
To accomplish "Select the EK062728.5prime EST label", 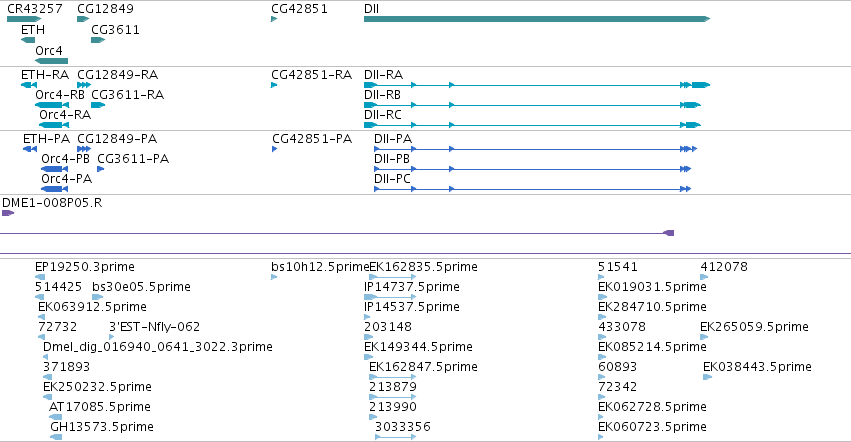I will point(652,407).
